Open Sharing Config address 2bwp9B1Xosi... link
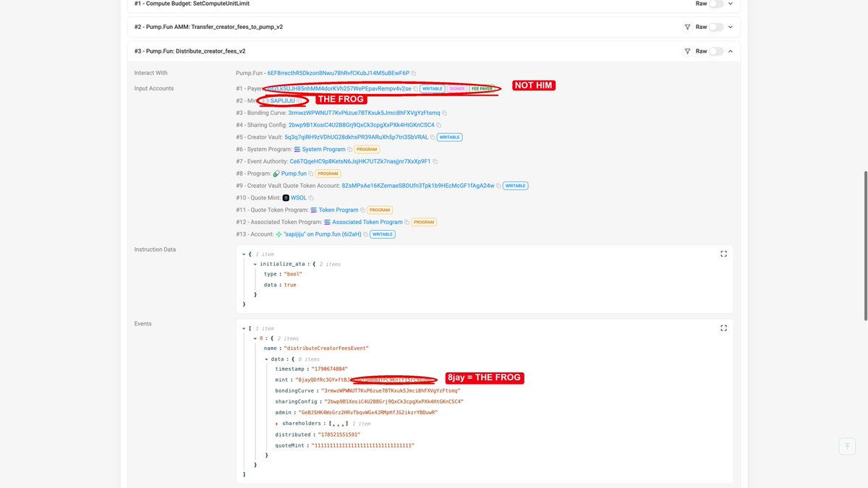The width and height of the screenshot is (868, 488). (x=361, y=125)
